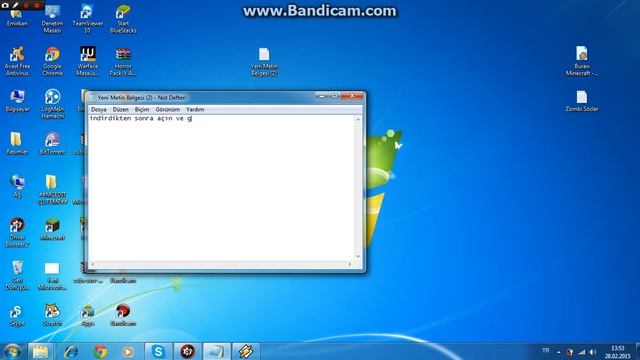
Task: Select the TeamViewer 10 desktop icon
Action: click(87, 18)
